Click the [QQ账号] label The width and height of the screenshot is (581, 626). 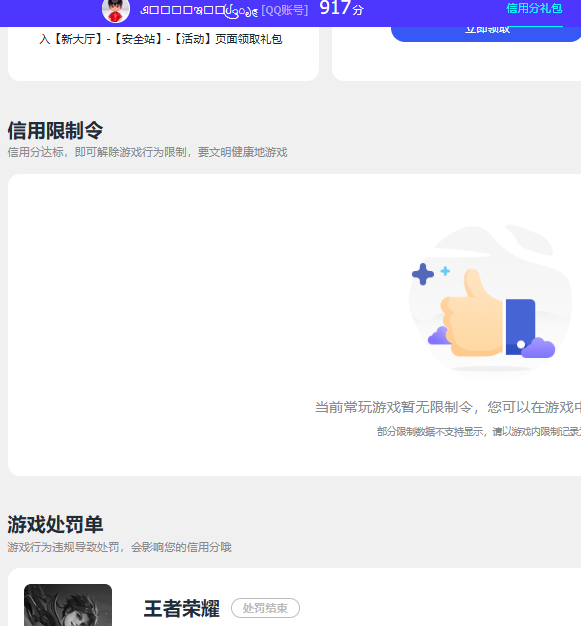pyautogui.click(x=285, y=10)
